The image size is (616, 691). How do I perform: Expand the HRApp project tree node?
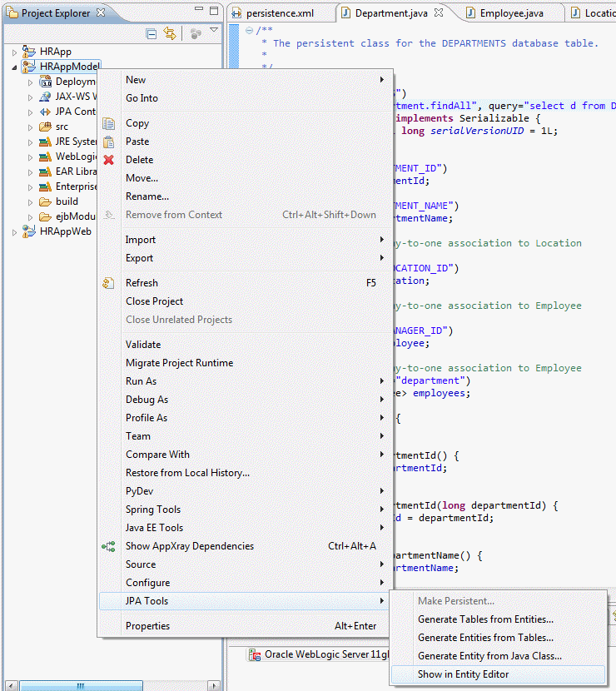(x=14, y=52)
